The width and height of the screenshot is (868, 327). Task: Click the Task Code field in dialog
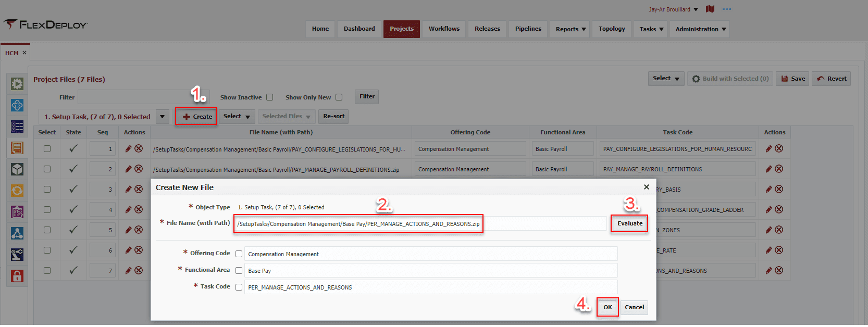(431, 287)
